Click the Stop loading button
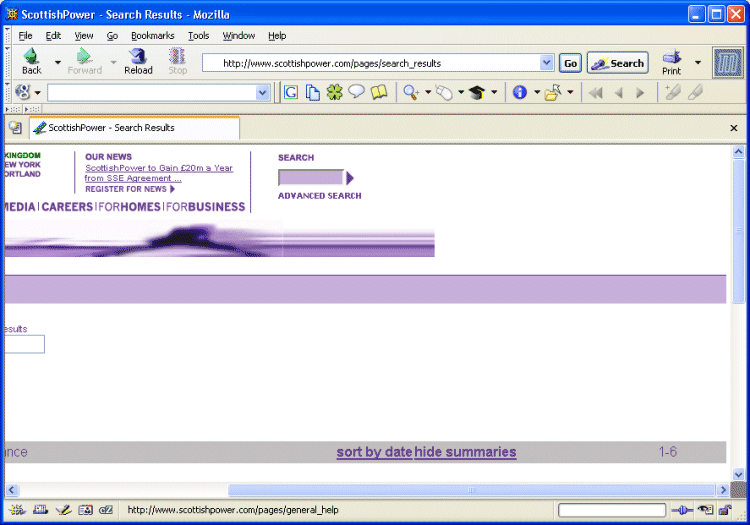Viewport: 750px width, 525px height. coord(177,61)
